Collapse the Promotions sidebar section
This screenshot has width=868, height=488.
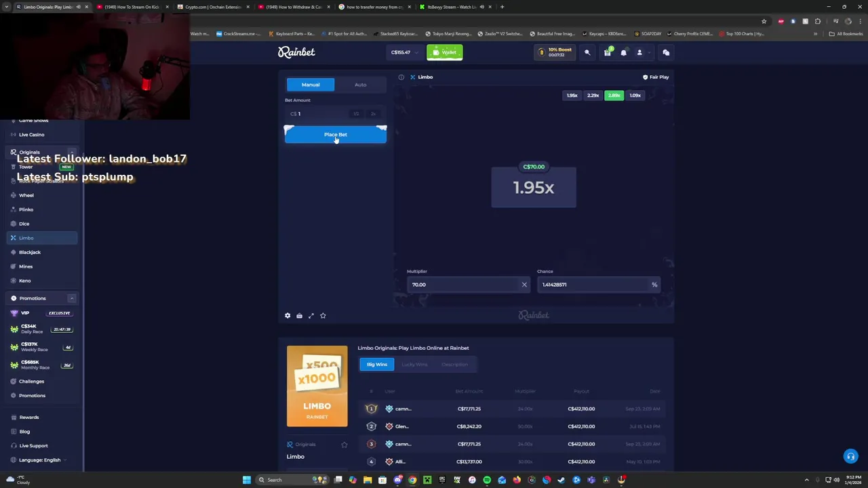pyautogui.click(x=71, y=298)
